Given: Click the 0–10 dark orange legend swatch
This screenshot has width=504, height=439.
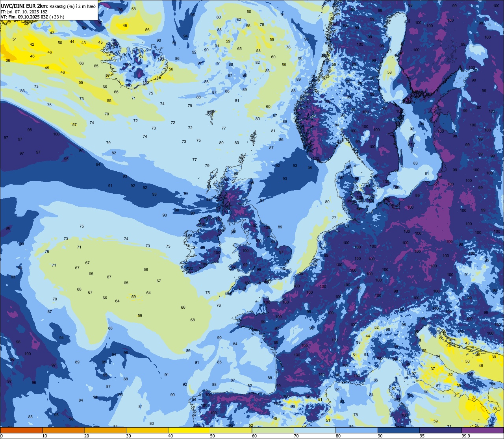Looking at the screenshot, I should pyautogui.click(x=21, y=430).
